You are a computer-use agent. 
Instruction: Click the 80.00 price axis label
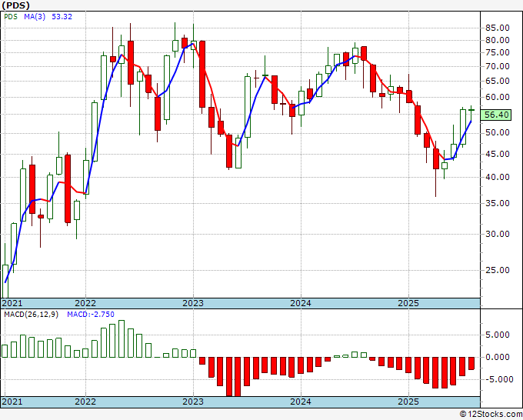pos(498,40)
